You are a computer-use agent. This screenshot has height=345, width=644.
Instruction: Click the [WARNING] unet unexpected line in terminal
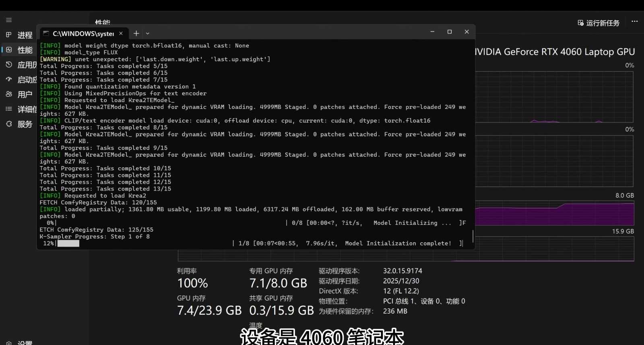tap(155, 59)
